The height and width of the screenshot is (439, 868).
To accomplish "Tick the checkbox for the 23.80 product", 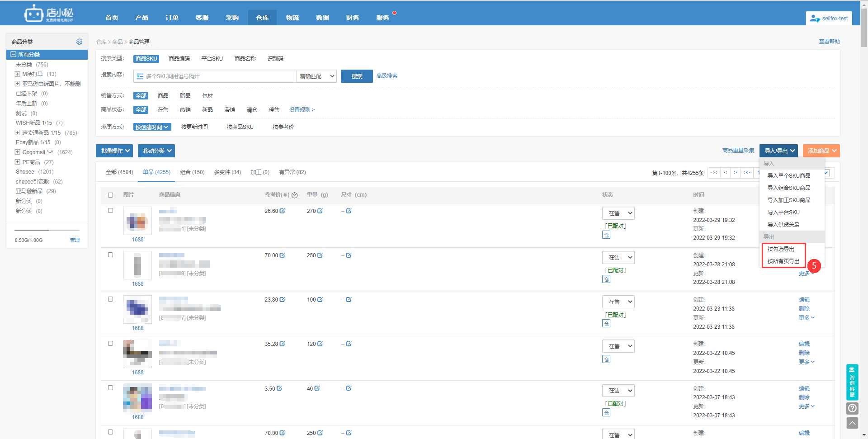I will coord(110,299).
